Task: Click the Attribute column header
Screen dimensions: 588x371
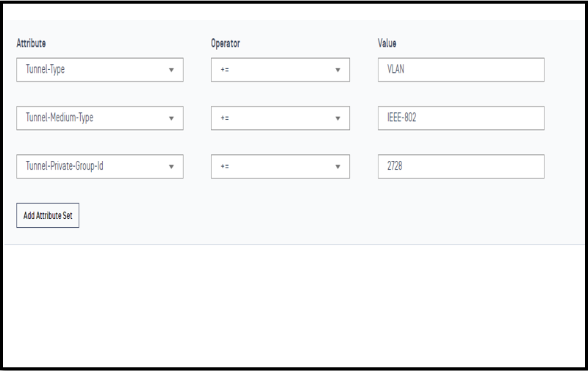Action: (31, 43)
